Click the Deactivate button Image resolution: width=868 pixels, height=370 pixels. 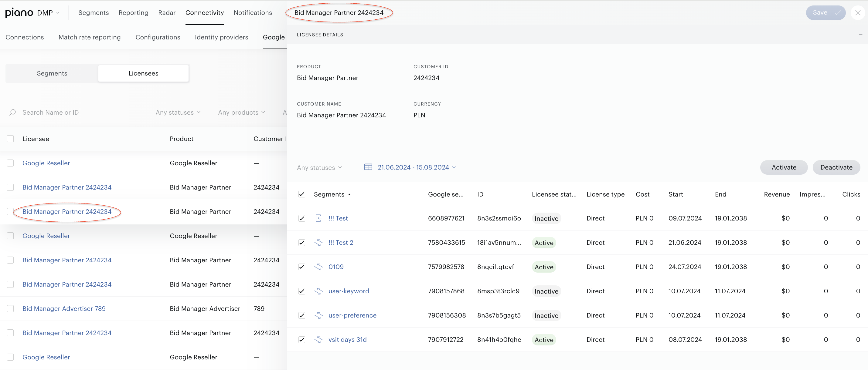836,167
